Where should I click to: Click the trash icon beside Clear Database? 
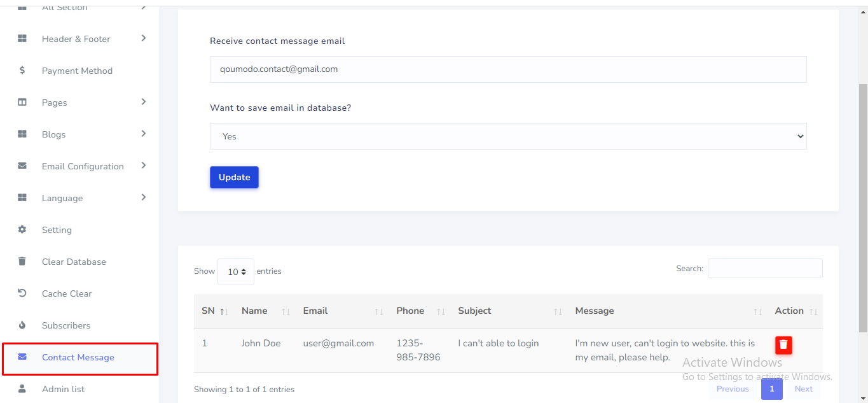click(22, 262)
